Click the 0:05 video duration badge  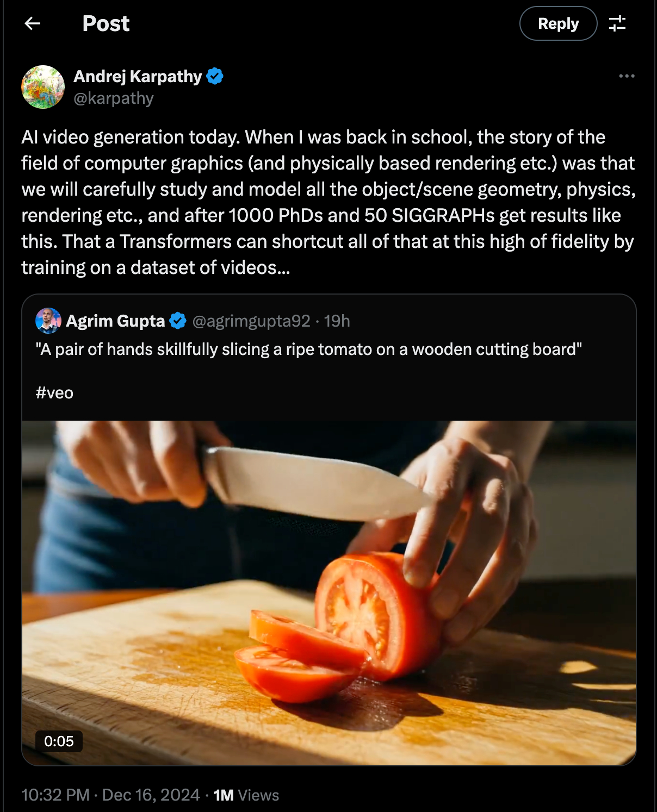tap(59, 741)
